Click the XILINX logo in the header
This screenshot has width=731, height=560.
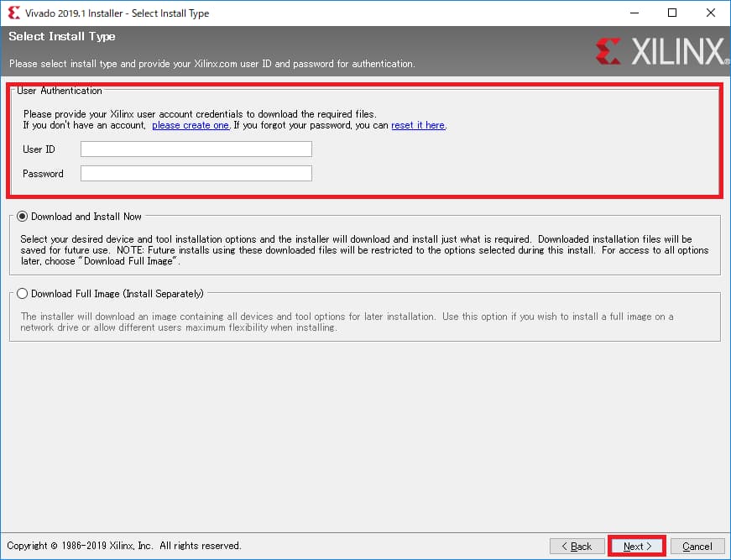click(662, 51)
